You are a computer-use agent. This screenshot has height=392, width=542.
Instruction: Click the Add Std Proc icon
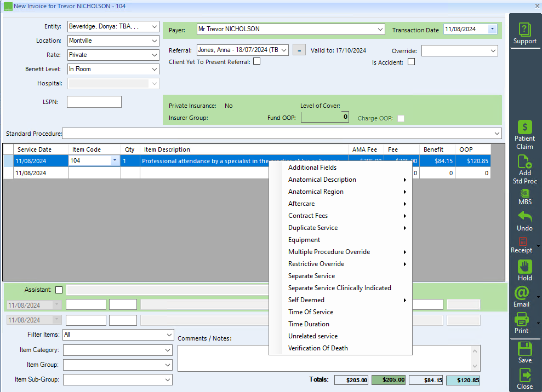524,162
